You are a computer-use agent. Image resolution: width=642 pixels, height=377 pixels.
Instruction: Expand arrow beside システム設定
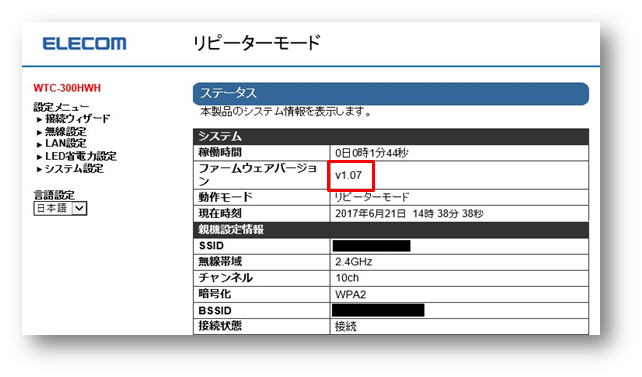pyautogui.click(x=39, y=169)
